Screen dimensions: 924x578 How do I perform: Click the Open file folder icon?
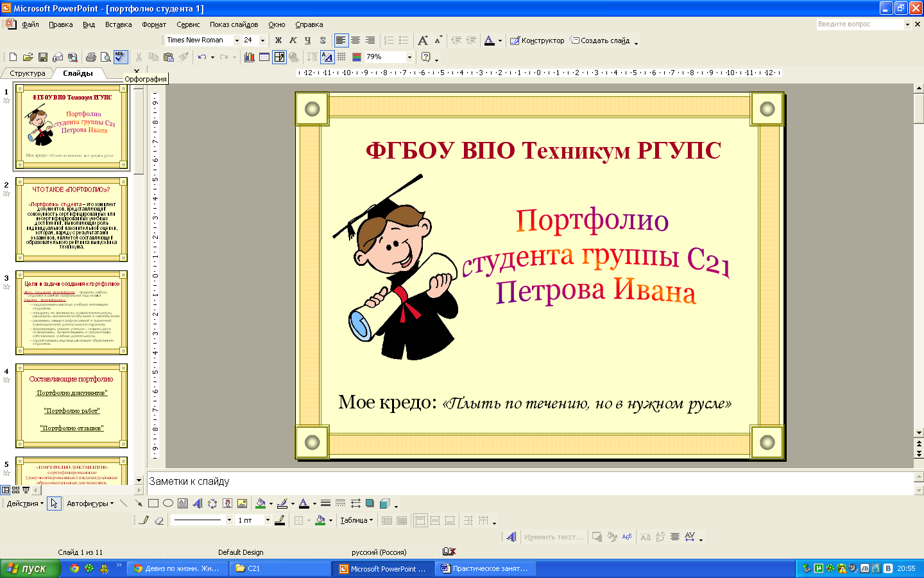[28, 57]
